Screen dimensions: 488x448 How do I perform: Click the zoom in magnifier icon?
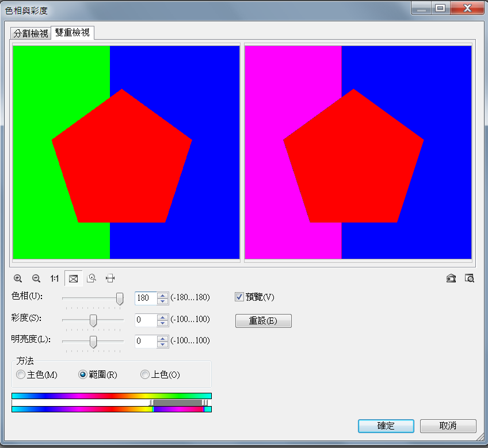[18, 278]
